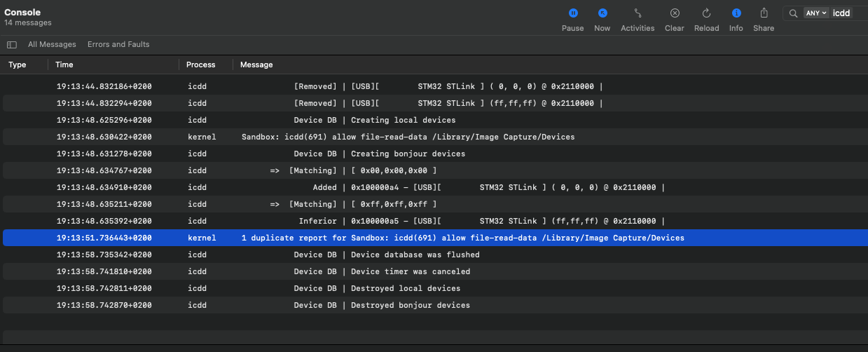Click the 19:13:58.742870+0200 timestamp
The height and width of the screenshot is (352, 868).
[104, 305]
